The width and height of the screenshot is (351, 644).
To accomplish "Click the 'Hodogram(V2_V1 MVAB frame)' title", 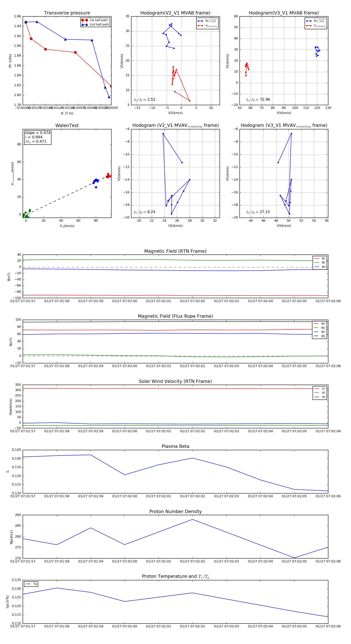I will pos(175,13).
